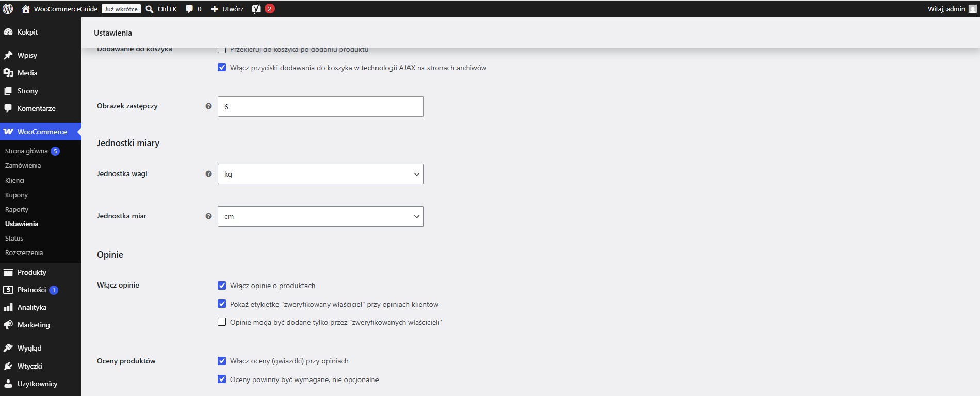This screenshot has height=396, width=980.
Task: Toggle Włącz opinie o produktach checkbox
Action: [x=222, y=285]
